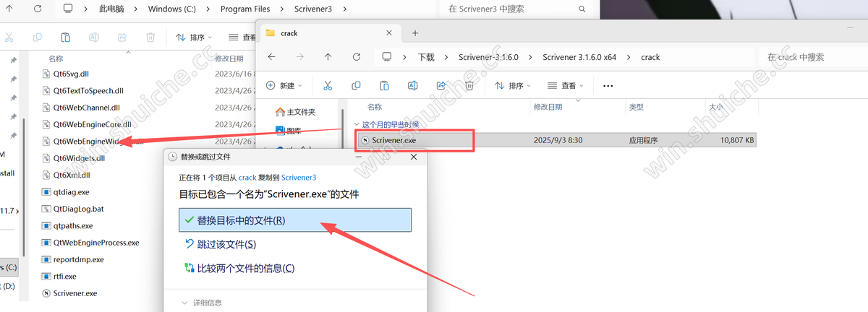The height and width of the screenshot is (312, 868).
Task: Go up one folder in crack window
Action: [328, 57]
